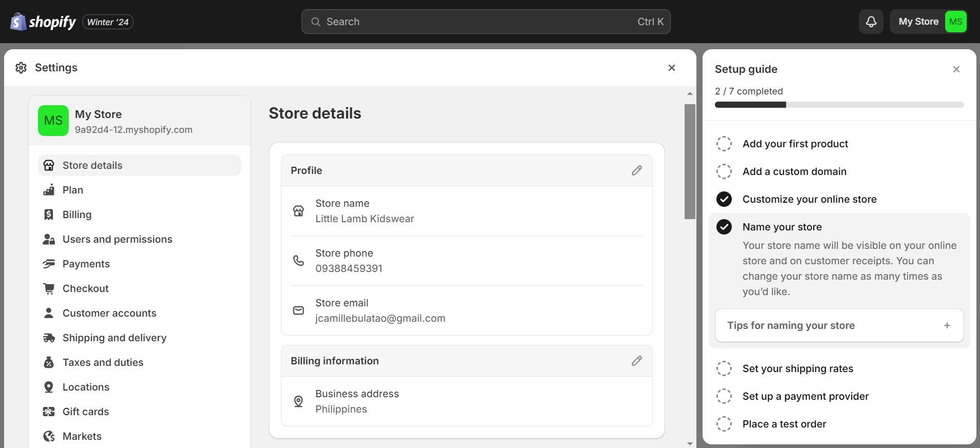
Task: Open the notifications bell
Action: 871,22
